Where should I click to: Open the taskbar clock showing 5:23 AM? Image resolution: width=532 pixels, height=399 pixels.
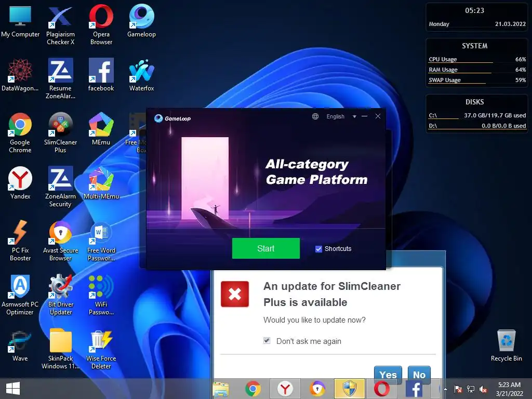click(x=509, y=389)
